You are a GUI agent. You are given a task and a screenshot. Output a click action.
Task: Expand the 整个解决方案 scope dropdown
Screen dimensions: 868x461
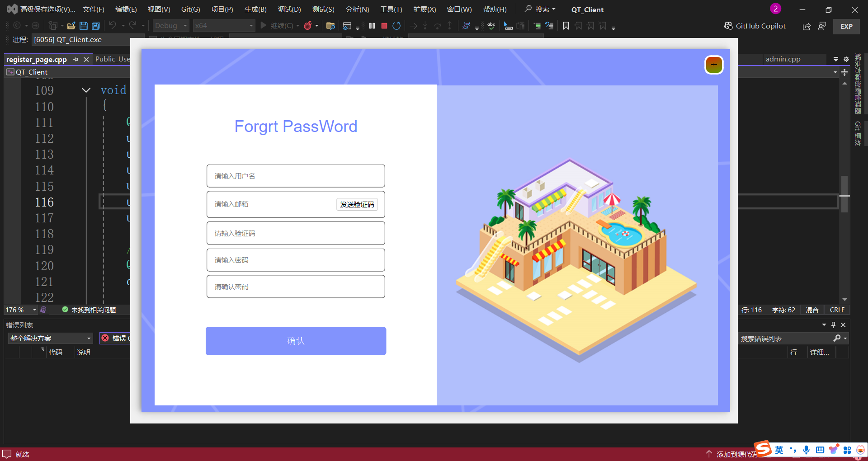click(89, 338)
